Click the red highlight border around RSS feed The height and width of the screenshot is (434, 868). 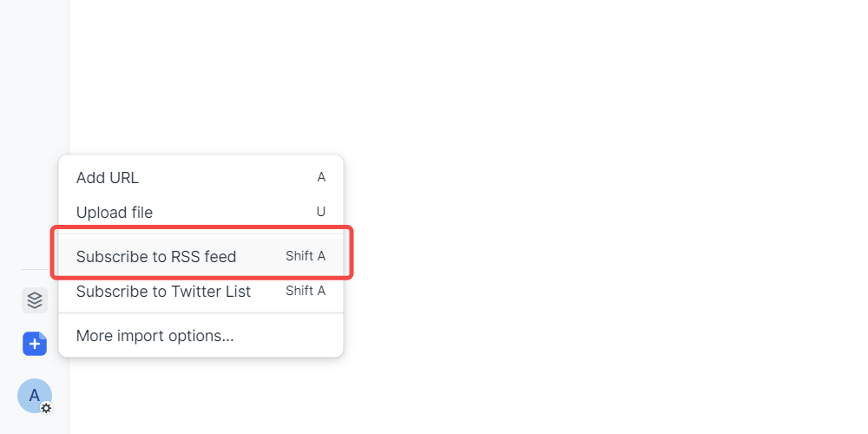point(201,228)
